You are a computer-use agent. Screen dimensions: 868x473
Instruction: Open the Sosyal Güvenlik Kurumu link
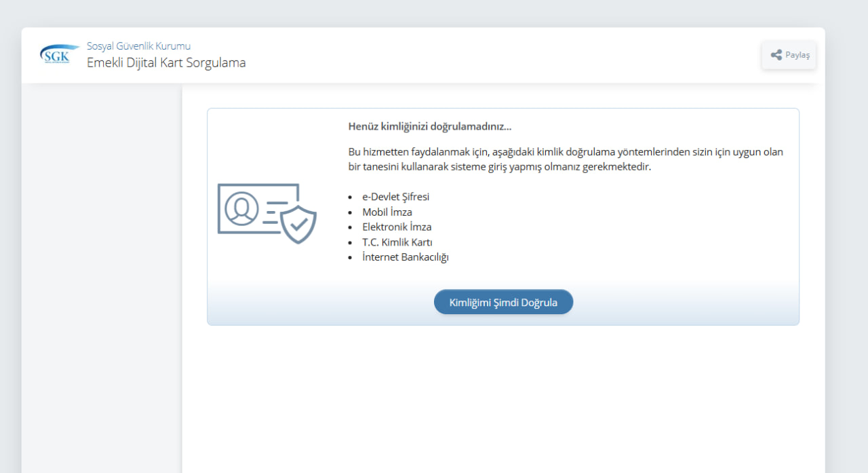tap(138, 46)
